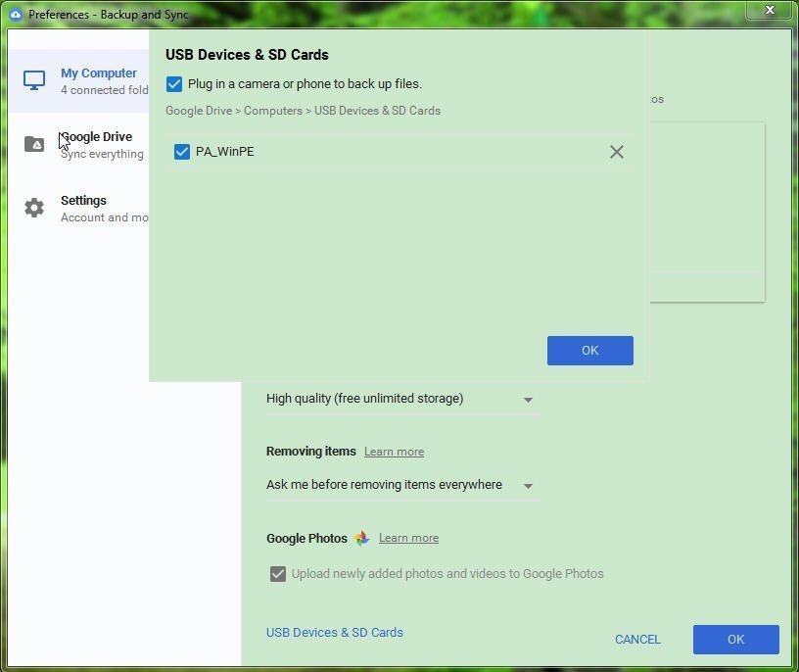Click USB Devices & SD Cards heading
The image size is (799, 672).
coord(247,55)
